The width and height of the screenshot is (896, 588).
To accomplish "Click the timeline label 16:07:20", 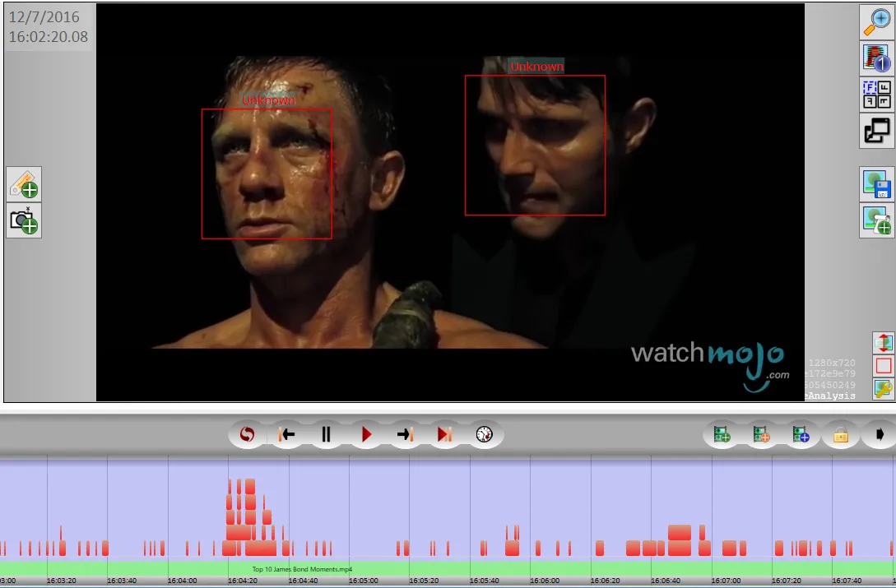I will tap(787, 581).
